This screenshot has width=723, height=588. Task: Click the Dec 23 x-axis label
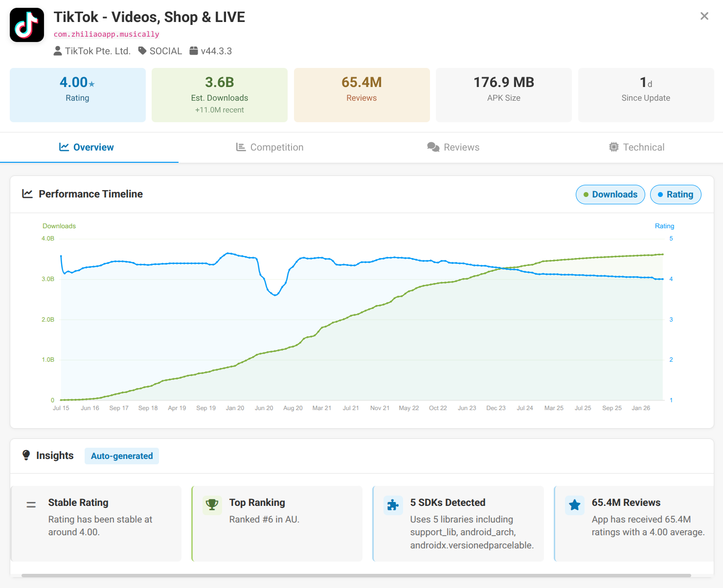496,408
